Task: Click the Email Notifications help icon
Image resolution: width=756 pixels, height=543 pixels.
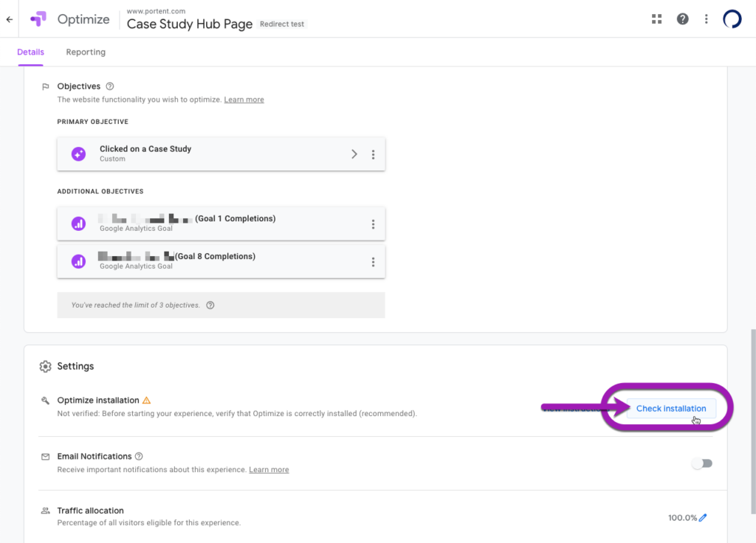Action: 139,456
